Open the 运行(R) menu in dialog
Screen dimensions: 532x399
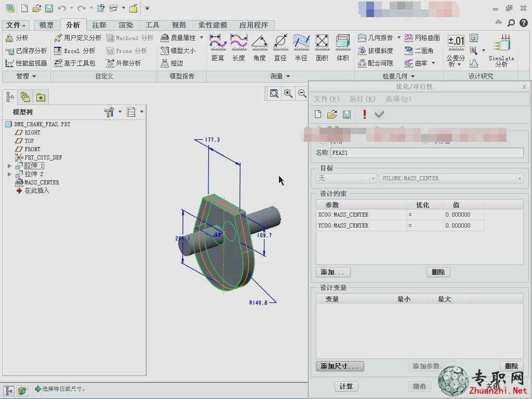coord(362,99)
